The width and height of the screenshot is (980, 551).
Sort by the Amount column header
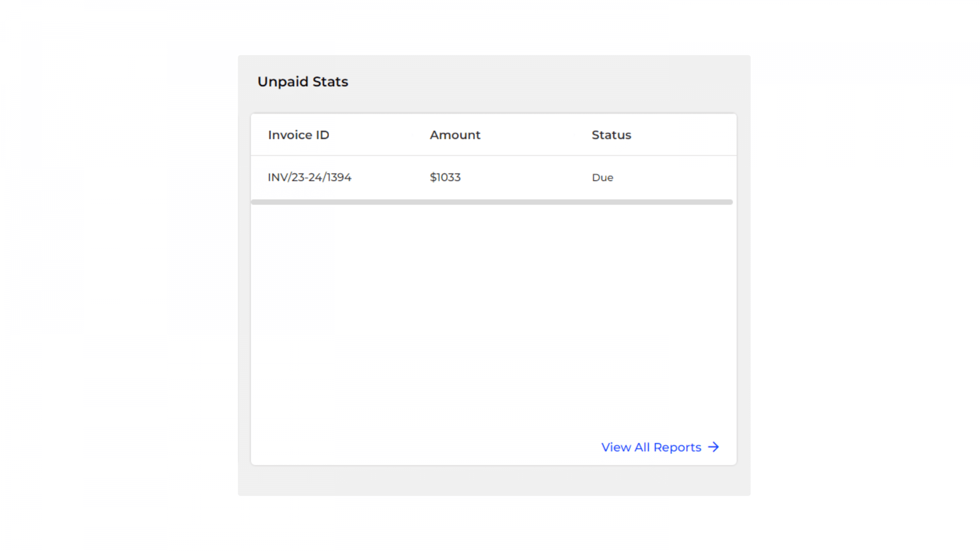pos(455,135)
